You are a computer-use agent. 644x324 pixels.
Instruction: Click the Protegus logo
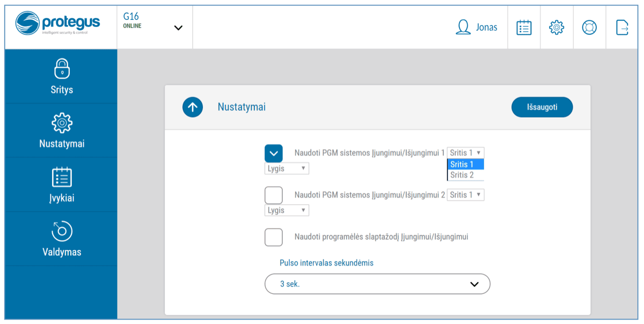click(x=57, y=24)
